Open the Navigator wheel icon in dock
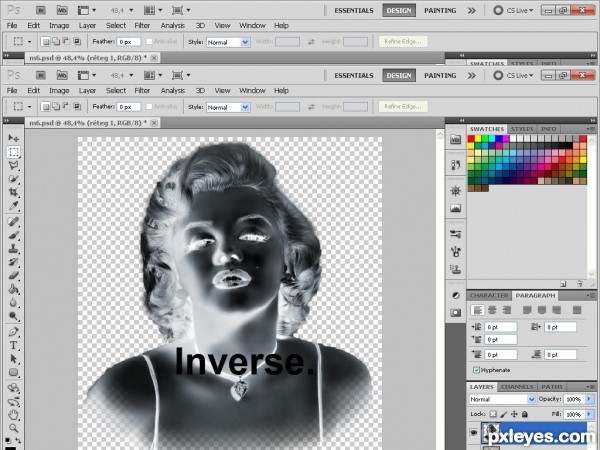The height and width of the screenshot is (450, 600). 455,191
